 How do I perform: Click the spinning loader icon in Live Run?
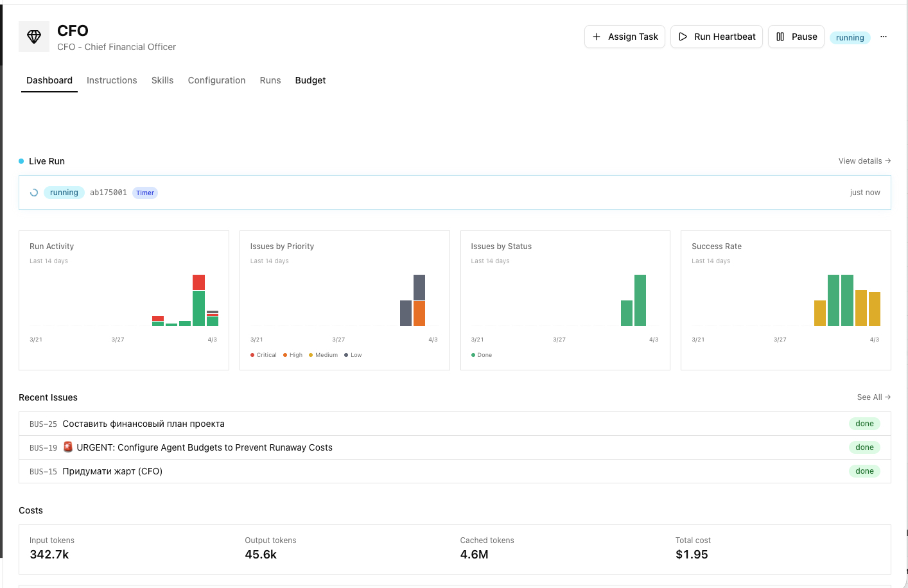pyautogui.click(x=33, y=192)
